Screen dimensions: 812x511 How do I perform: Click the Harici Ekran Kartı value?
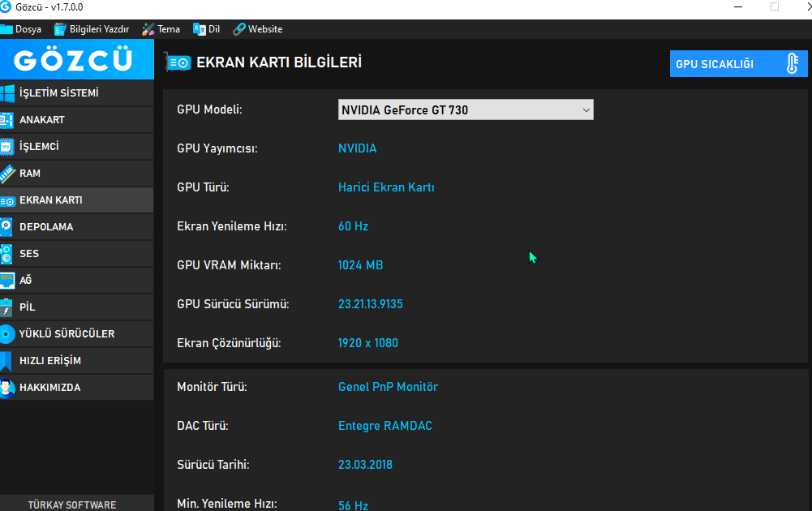coord(386,187)
